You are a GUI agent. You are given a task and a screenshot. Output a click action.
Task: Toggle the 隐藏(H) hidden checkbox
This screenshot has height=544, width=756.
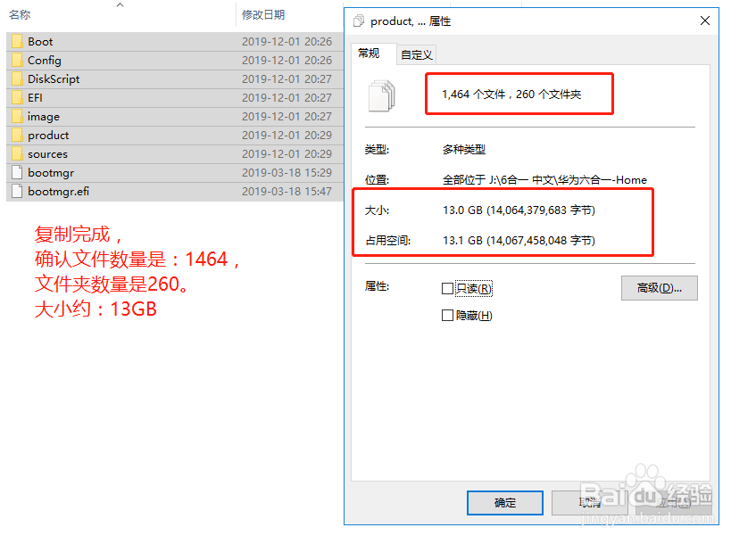click(x=447, y=315)
